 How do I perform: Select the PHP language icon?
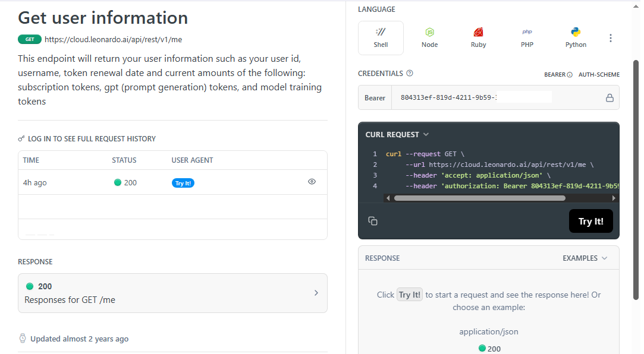527,38
